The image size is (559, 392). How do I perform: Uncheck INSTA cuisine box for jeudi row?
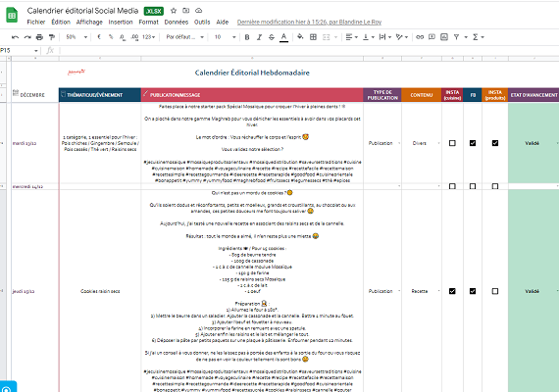pos(452,291)
